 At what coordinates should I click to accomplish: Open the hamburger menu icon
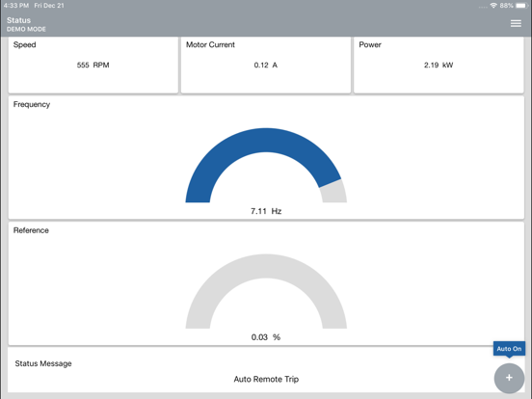point(516,23)
